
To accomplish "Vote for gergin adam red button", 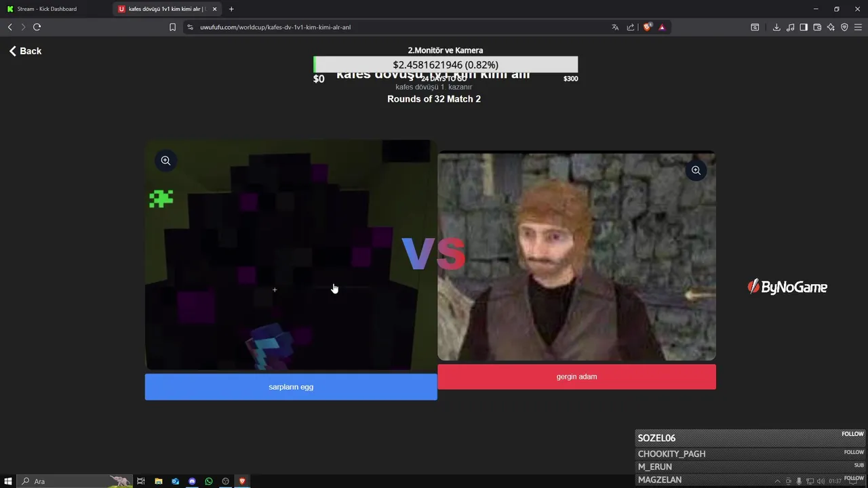I will pos(576,377).
